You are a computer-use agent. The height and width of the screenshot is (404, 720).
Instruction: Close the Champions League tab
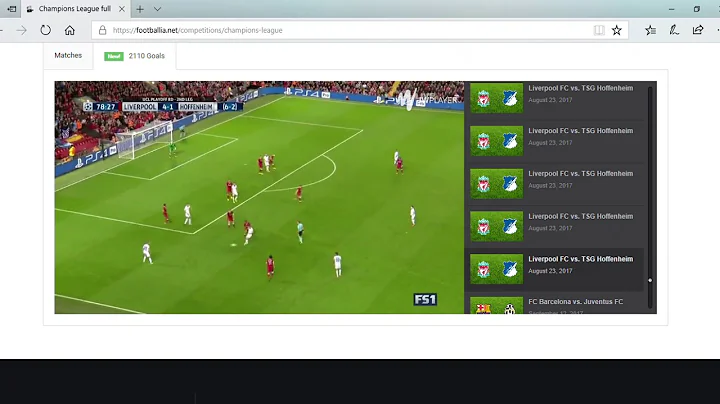click(122, 9)
